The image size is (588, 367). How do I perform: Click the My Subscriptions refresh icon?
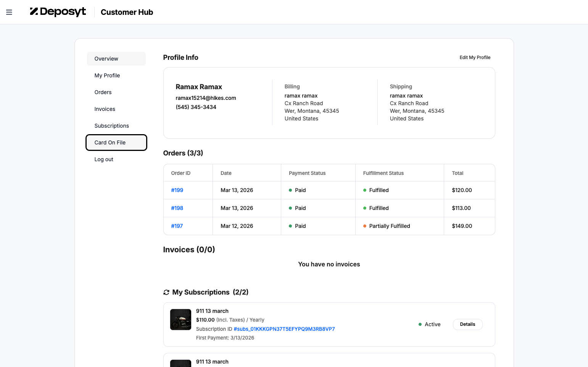[166, 292]
